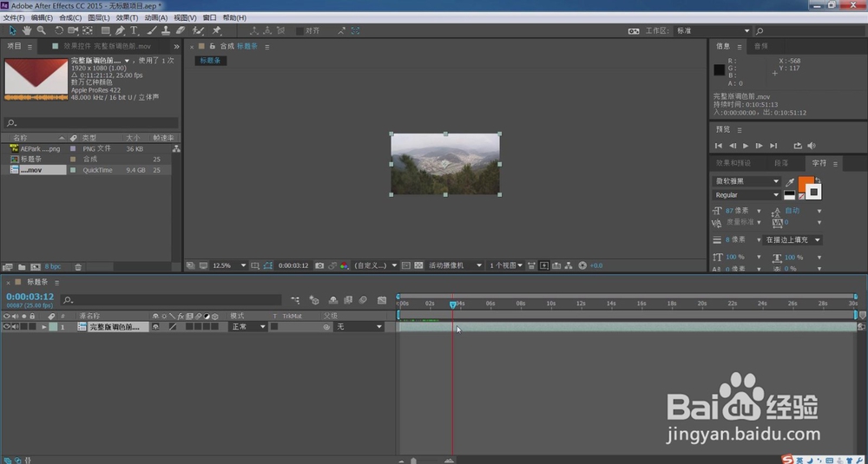The width and height of the screenshot is (868, 464).
Task: Toggle solo switch for layer 1
Action: [23, 327]
